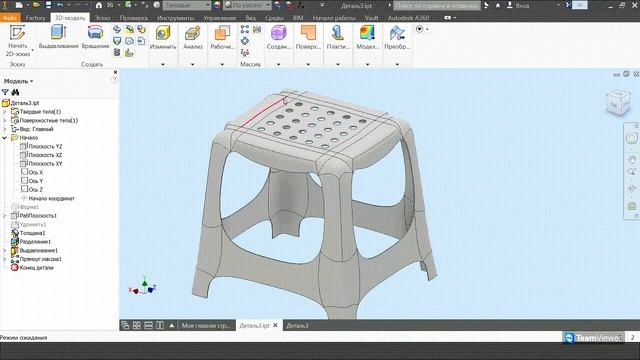Click the cascade windows icon in bottom bar
This screenshot has width=640, height=360.
click(125, 325)
